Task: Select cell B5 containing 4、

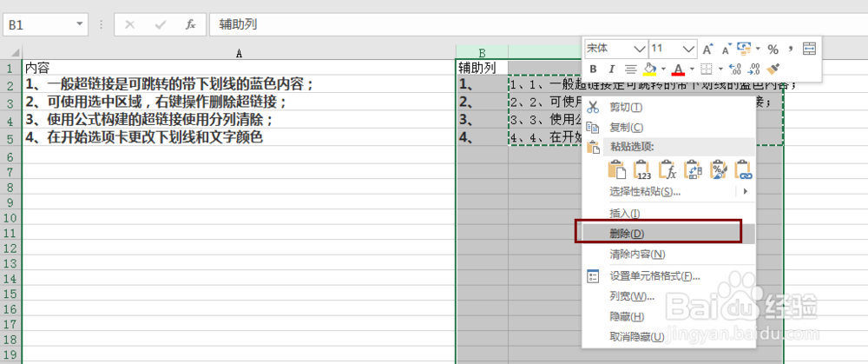Action: (482, 137)
